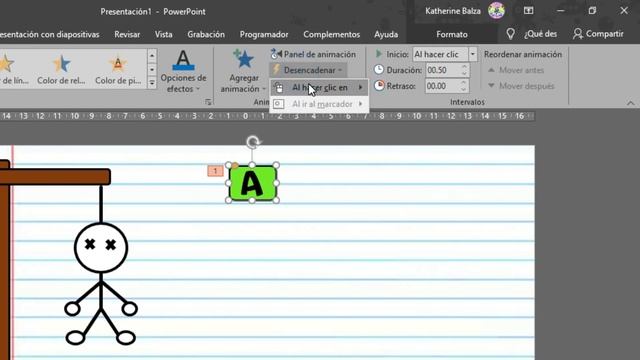The width and height of the screenshot is (640, 360).
Task: Click the '¿Qué des' search box
Action: tap(540, 34)
